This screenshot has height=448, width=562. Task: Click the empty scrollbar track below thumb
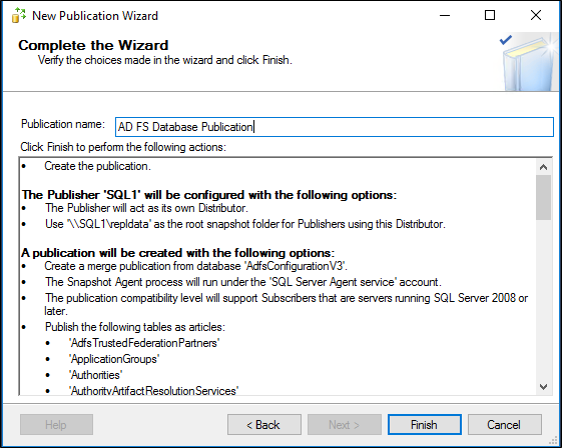pos(543,299)
